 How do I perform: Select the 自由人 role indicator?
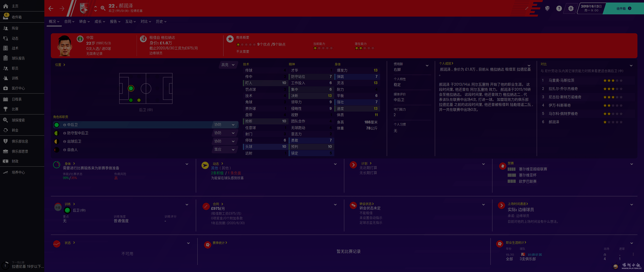[57, 150]
